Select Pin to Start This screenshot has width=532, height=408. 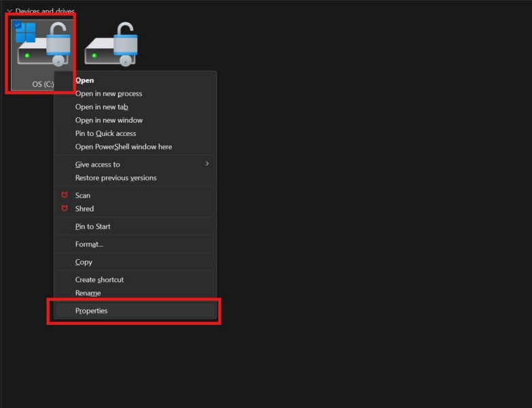click(x=135, y=226)
